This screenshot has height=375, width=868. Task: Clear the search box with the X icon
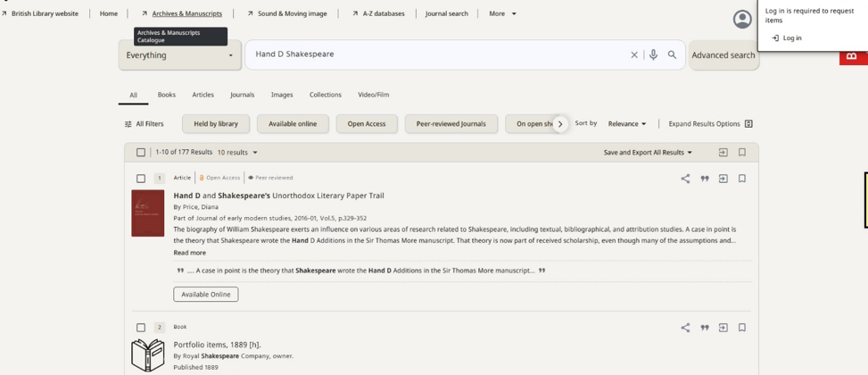click(634, 54)
